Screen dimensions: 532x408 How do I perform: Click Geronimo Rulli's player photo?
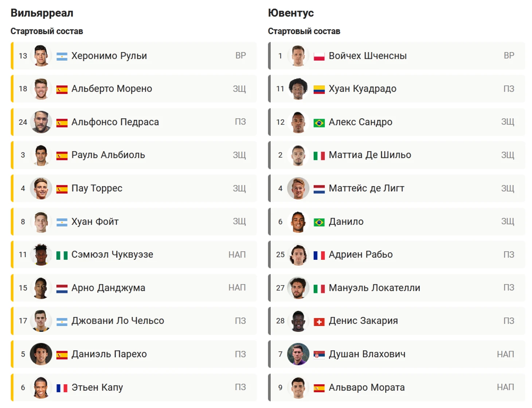pos(41,56)
